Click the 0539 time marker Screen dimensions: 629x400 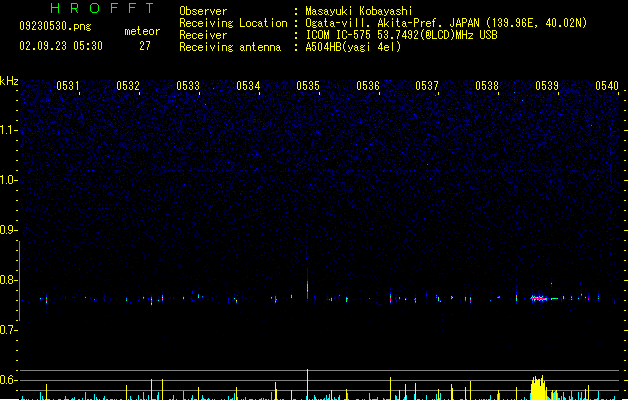(x=547, y=86)
